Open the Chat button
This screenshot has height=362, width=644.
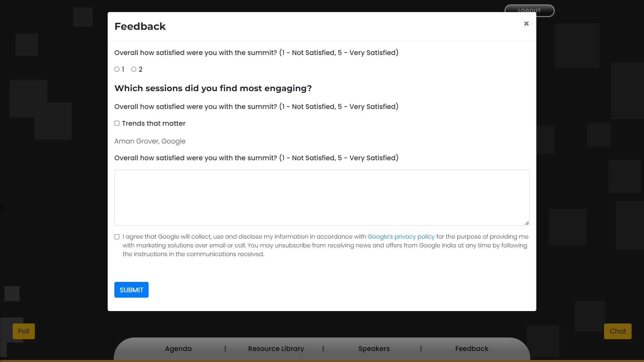(618, 331)
